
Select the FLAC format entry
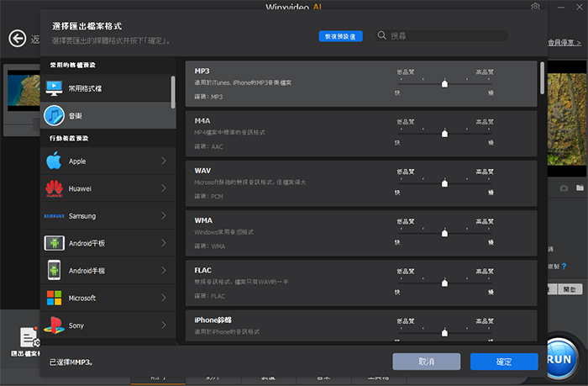pos(361,283)
